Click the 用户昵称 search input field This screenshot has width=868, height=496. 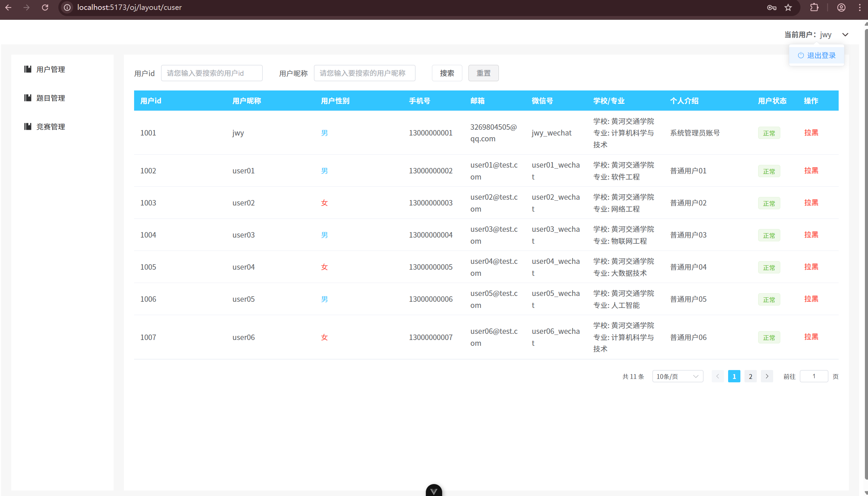pyautogui.click(x=364, y=73)
